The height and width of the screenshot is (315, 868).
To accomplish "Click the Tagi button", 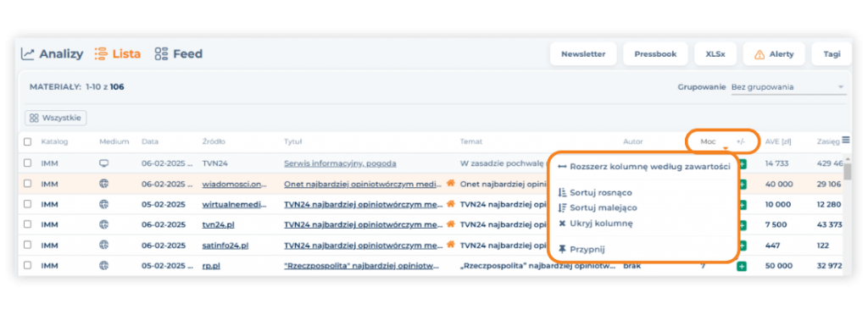I will [832, 54].
